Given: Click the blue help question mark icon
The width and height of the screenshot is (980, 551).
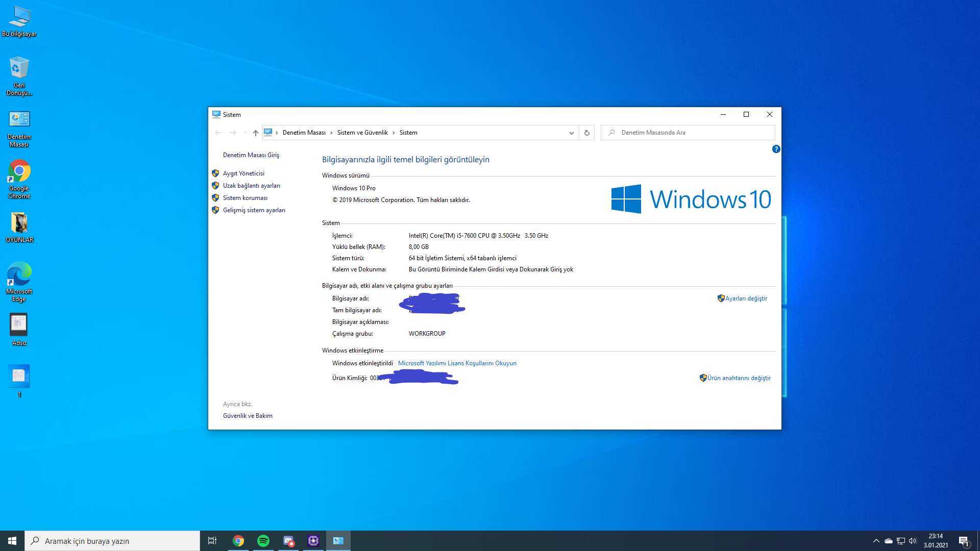Looking at the screenshot, I should [x=776, y=149].
